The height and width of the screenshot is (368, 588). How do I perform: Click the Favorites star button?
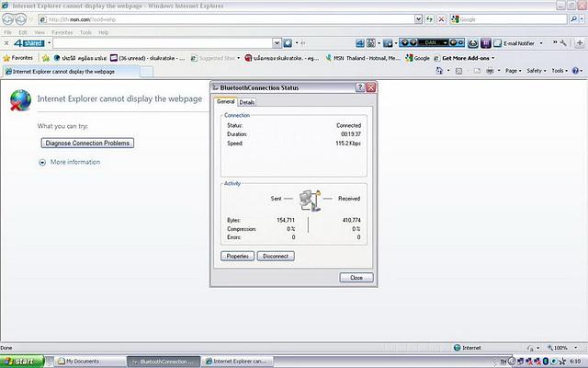18,58
